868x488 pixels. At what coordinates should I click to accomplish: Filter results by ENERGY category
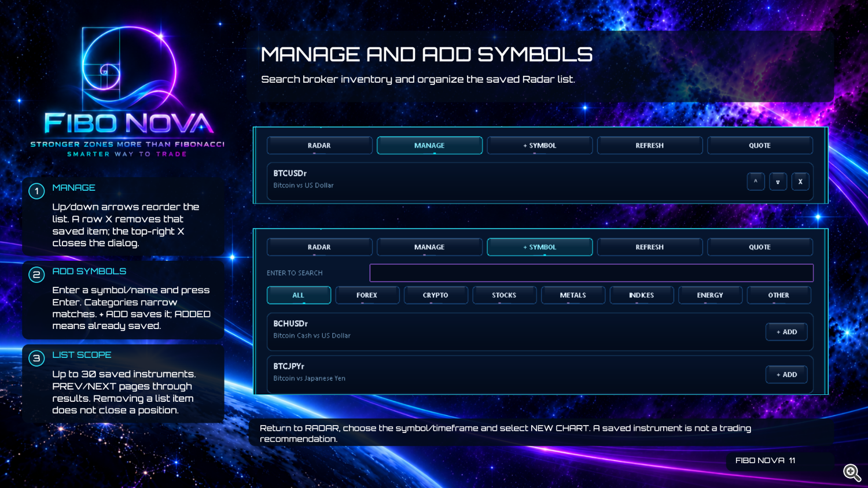(x=710, y=295)
